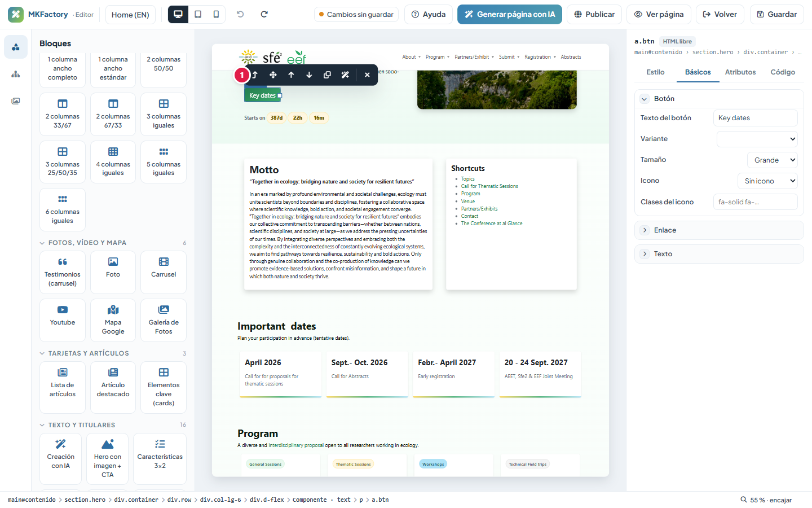Open the blocks panel sidebar icon

click(16, 47)
